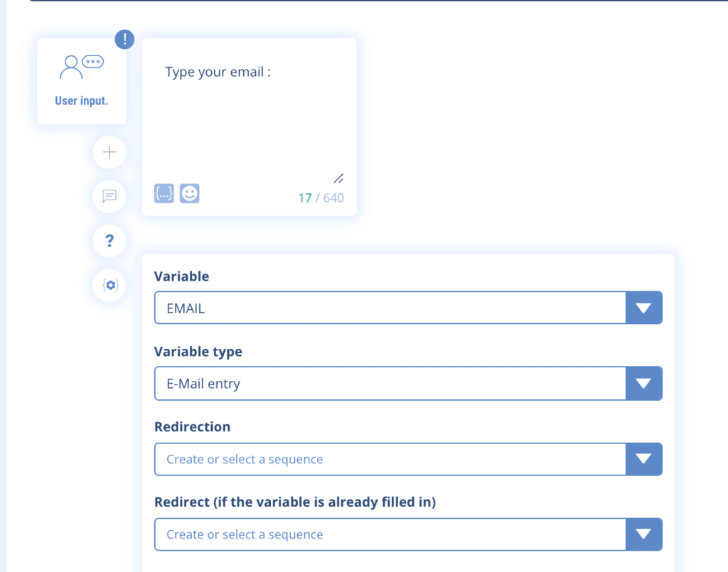Click the gear in braces icon
The width and height of the screenshot is (728, 572).
click(109, 286)
